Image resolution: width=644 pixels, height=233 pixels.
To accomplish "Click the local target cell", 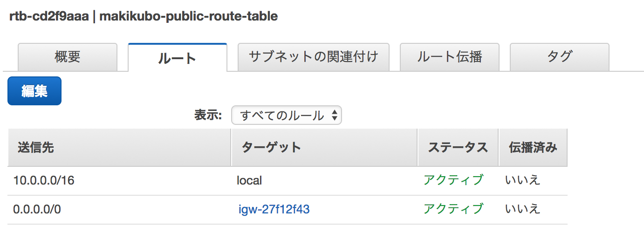I will 249,180.
